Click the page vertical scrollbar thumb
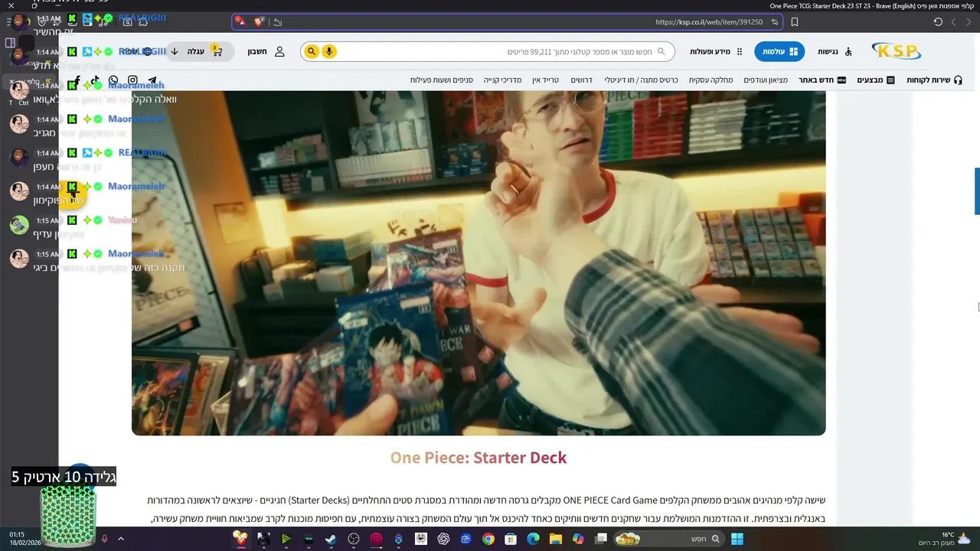Viewport: 980px width, 551px height. click(x=977, y=191)
